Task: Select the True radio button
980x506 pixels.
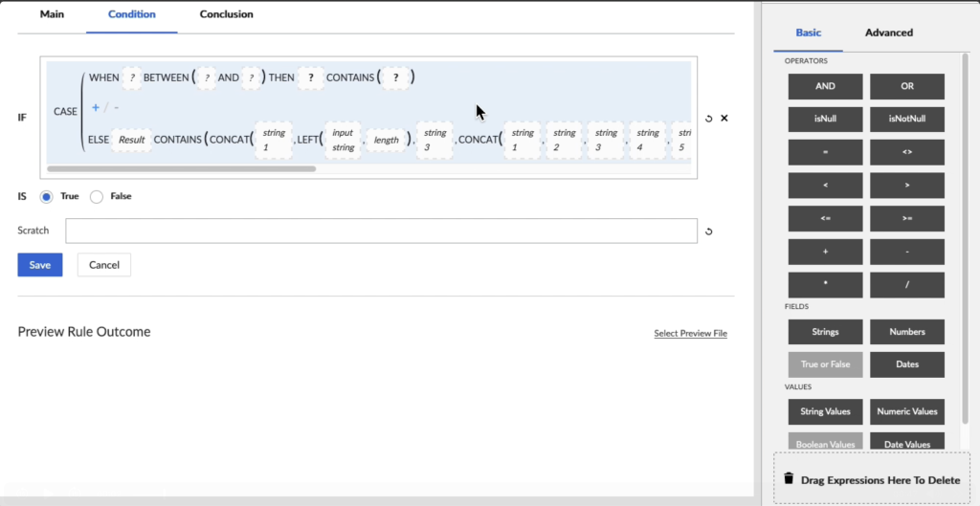Action: coord(46,196)
